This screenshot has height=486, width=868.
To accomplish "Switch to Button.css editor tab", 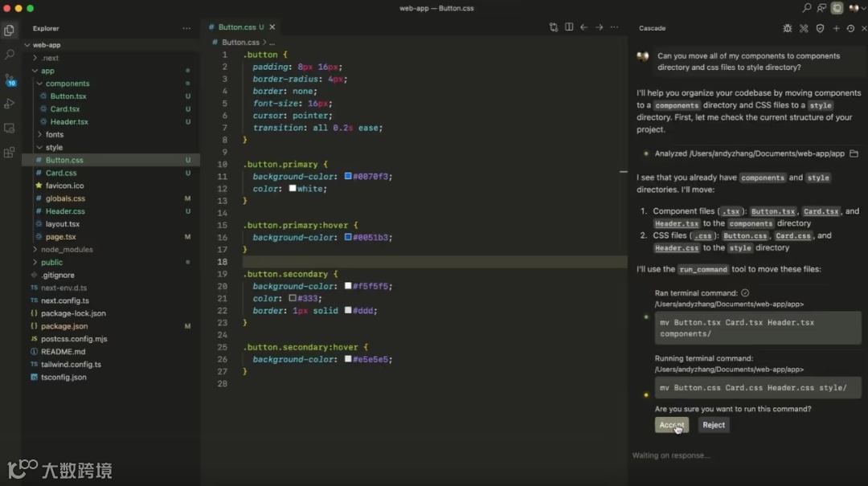I will point(237,27).
